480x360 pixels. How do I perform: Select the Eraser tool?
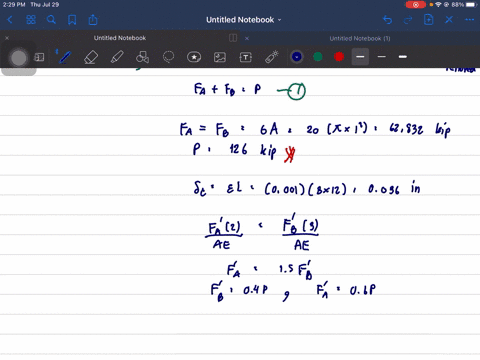(x=91, y=57)
